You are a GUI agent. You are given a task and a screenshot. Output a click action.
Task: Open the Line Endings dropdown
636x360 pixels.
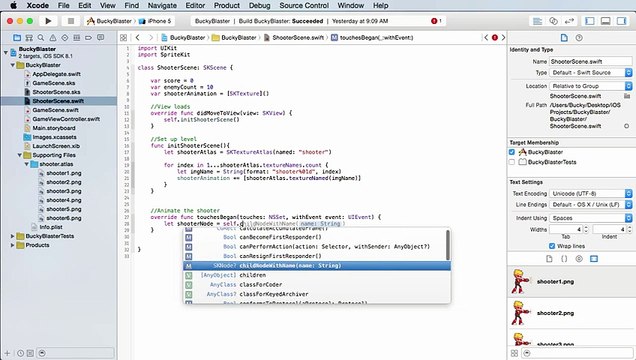click(x=591, y=205)
